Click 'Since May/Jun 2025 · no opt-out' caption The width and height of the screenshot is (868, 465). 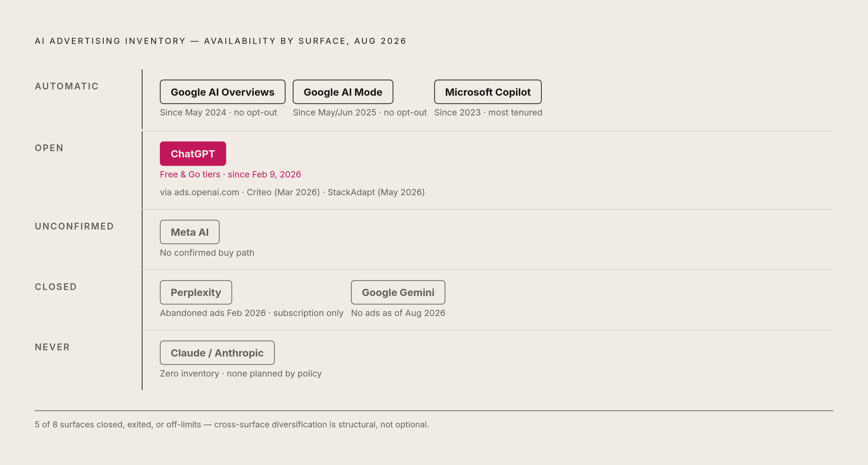pos(359,113)
